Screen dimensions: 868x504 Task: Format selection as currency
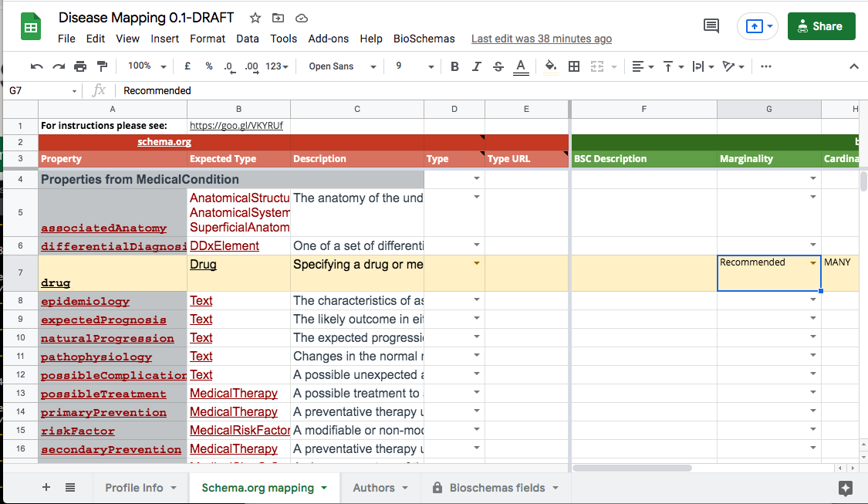[187, 66]
